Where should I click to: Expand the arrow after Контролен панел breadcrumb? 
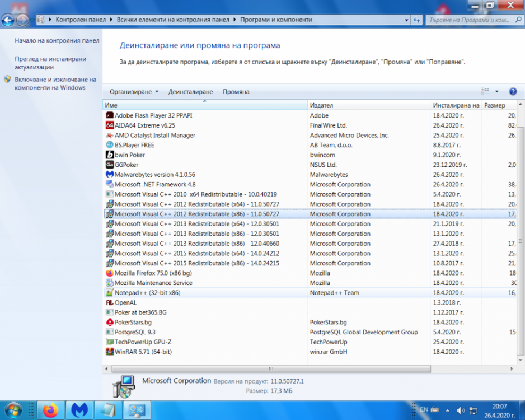(111, 20)
